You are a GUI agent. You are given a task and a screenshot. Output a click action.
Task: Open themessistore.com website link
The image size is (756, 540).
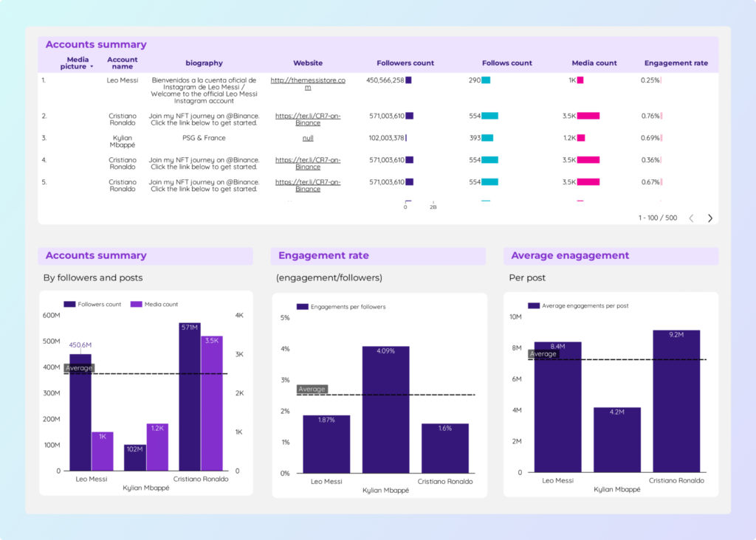tap(308, 83)
